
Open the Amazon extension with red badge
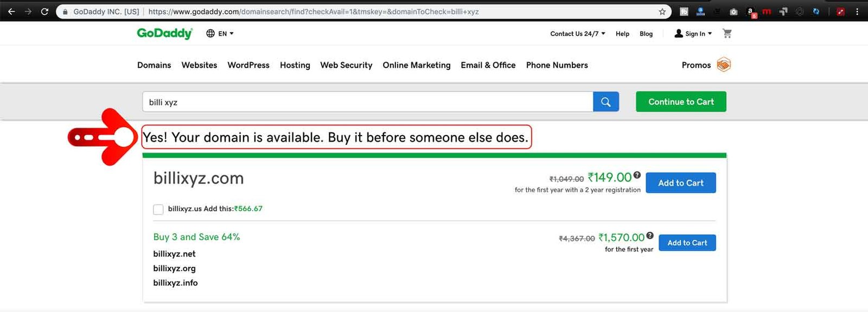pos(751,12)
